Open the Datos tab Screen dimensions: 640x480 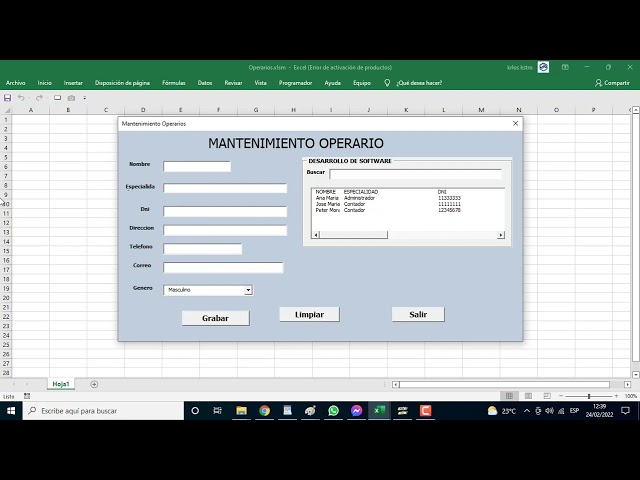[x=205, y=83]
